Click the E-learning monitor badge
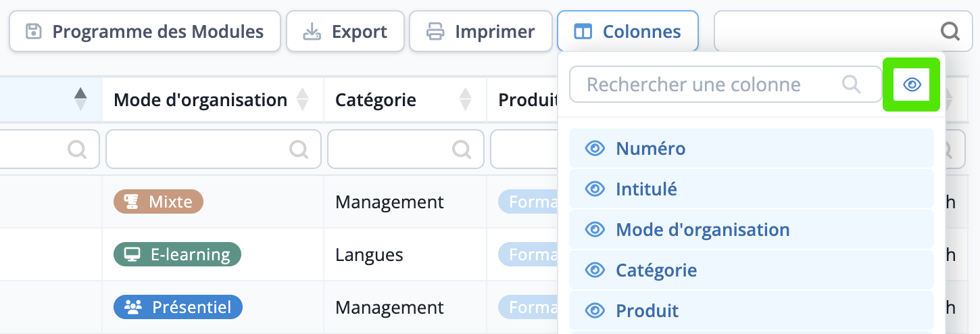Image resolution: width=980 pixels, height=334 pixels. click(177, 254)
